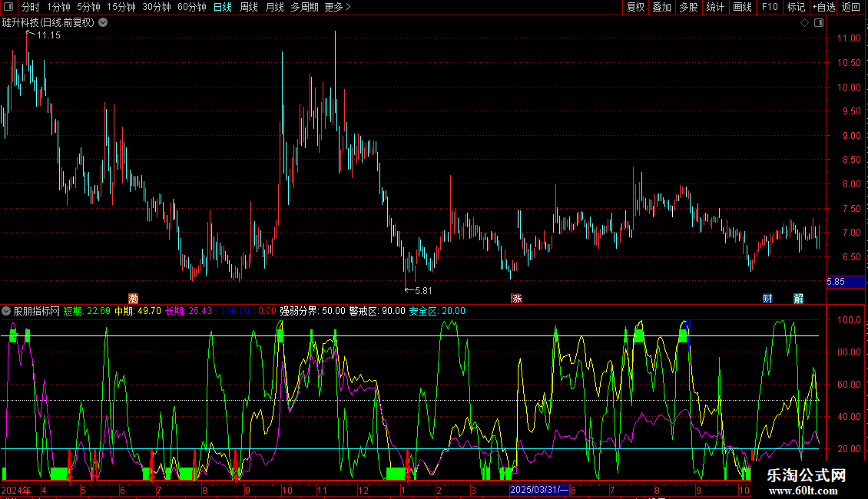Screen dimensions: 868x499
Task: Open F10 company info
Action: pyautogui.click(x=770, y=7)
